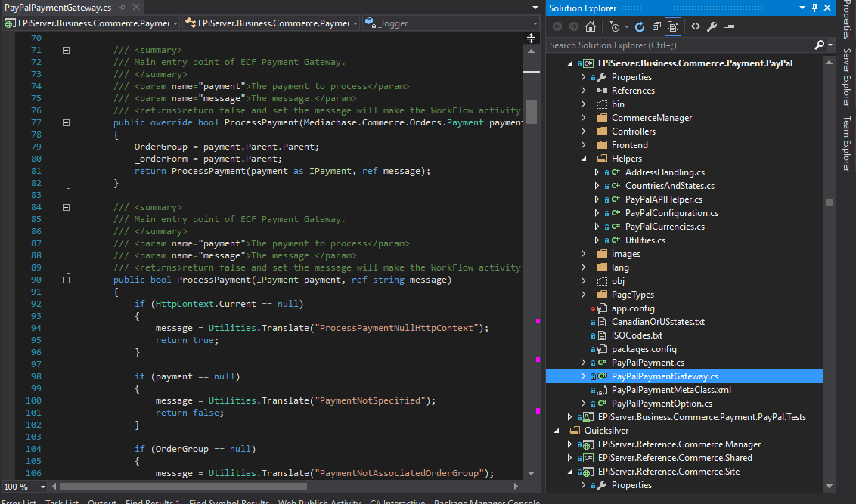The height and width of the screenshot is (504, 856).
Task: Expand the CommerceManager folder
Action: point(583,118)
